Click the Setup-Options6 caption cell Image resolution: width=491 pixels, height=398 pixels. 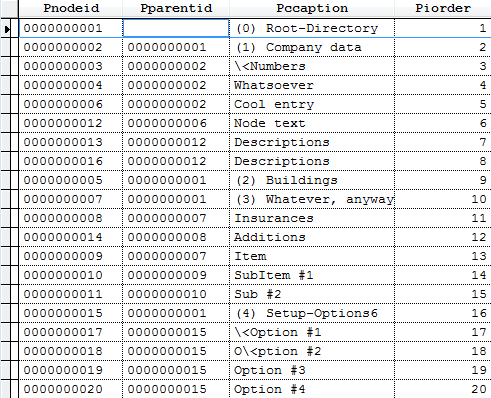click(312, 313)
